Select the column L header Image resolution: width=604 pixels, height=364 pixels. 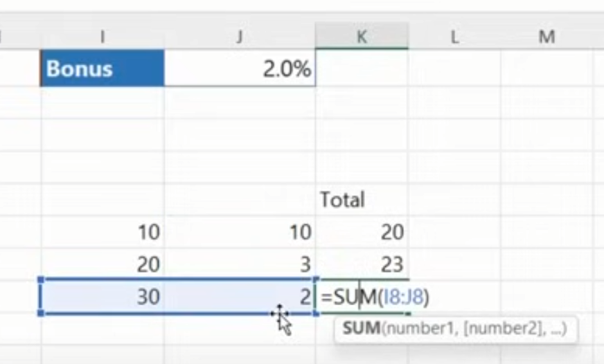coord(454,37)
